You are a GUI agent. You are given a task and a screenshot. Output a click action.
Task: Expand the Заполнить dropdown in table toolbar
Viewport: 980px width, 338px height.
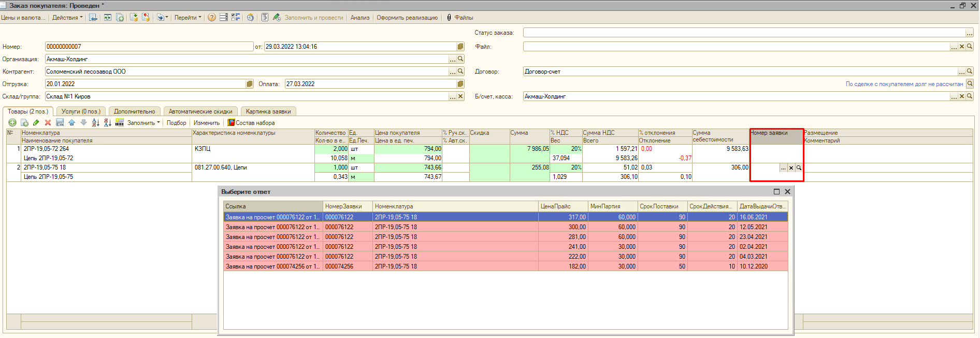143,123
